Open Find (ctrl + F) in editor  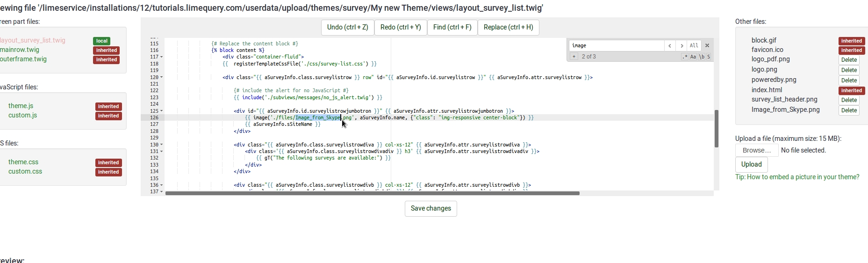[452, 27]
